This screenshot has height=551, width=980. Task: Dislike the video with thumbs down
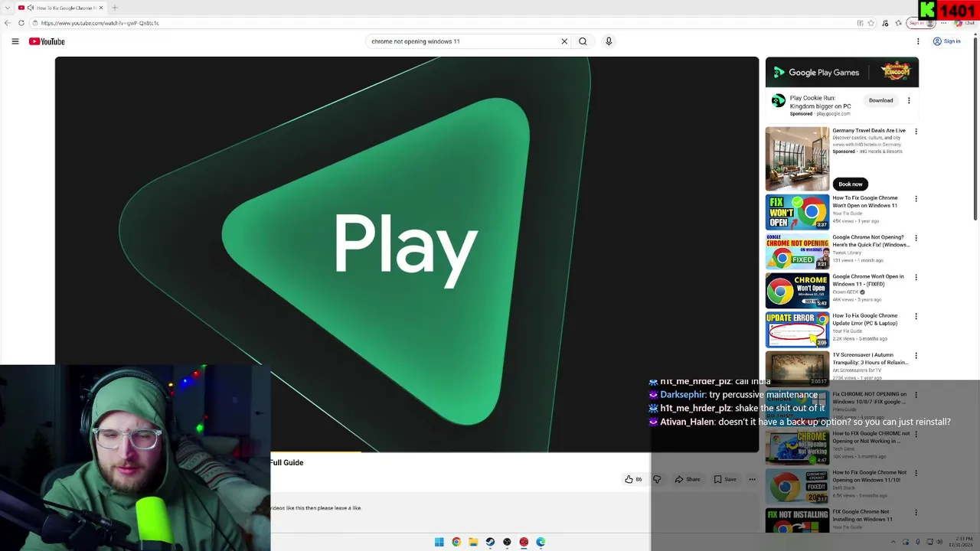click(657, 479)
